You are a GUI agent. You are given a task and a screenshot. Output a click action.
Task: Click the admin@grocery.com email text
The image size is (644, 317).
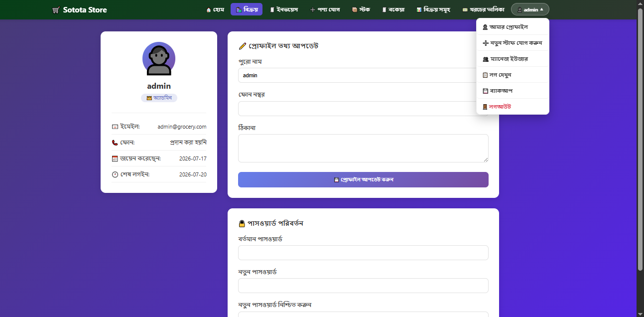coord(182,127)
